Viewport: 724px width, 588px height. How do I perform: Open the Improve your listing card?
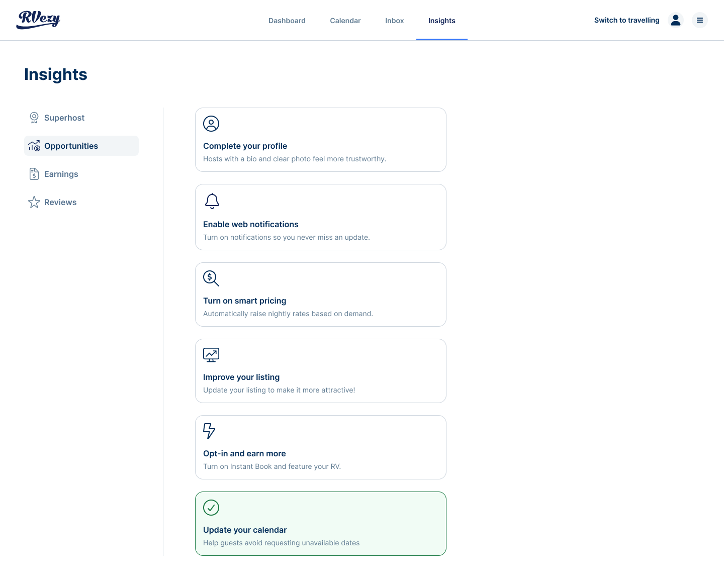click(x=320, y=371)
